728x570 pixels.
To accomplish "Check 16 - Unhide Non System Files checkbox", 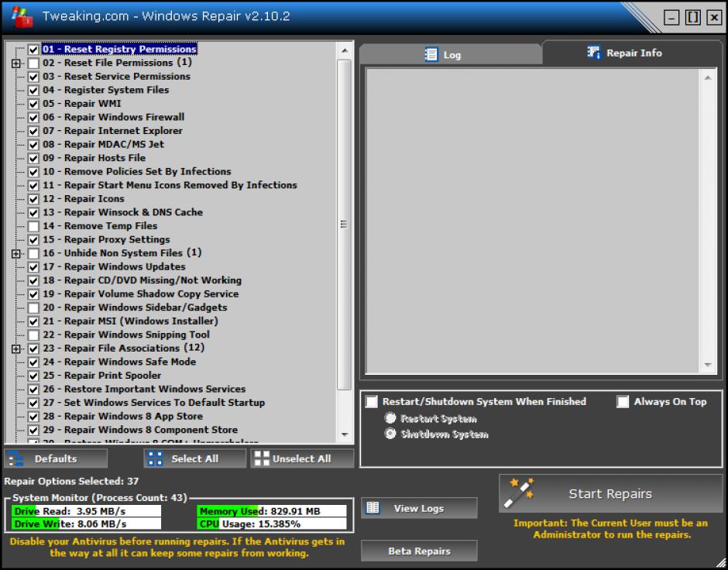I will click(33, 253).
